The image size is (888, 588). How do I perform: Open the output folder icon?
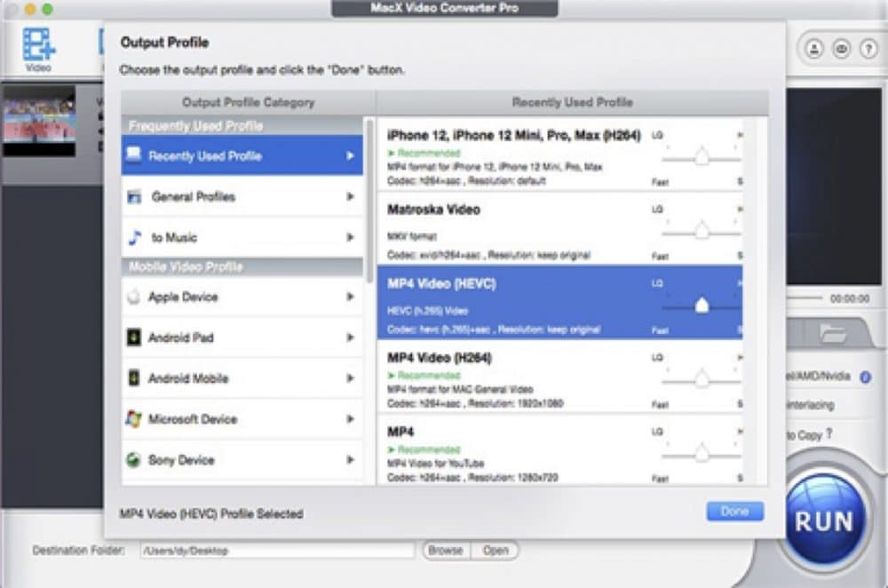(833, 333)
